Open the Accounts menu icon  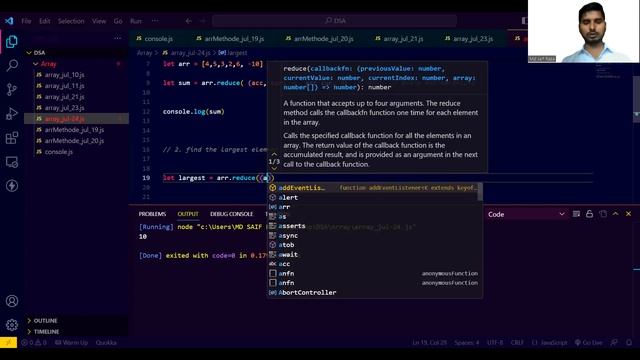click(12, 301)
